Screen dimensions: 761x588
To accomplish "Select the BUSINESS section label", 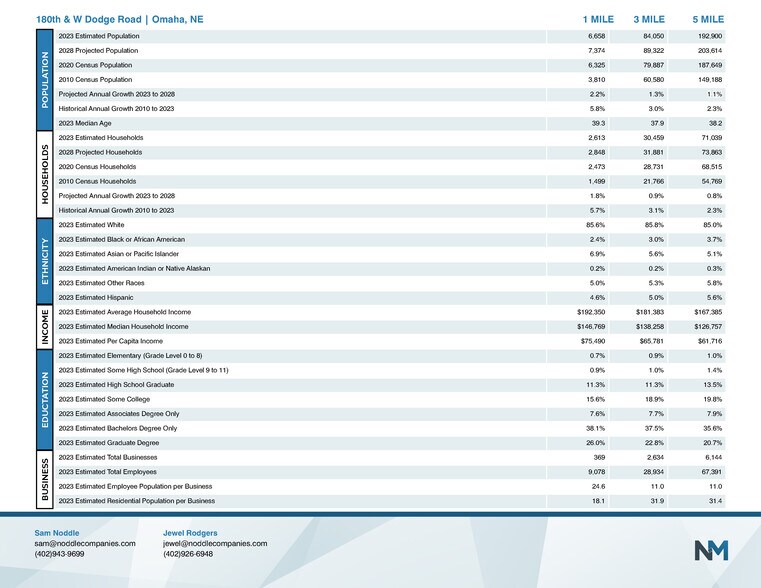I will click(44, 478).
